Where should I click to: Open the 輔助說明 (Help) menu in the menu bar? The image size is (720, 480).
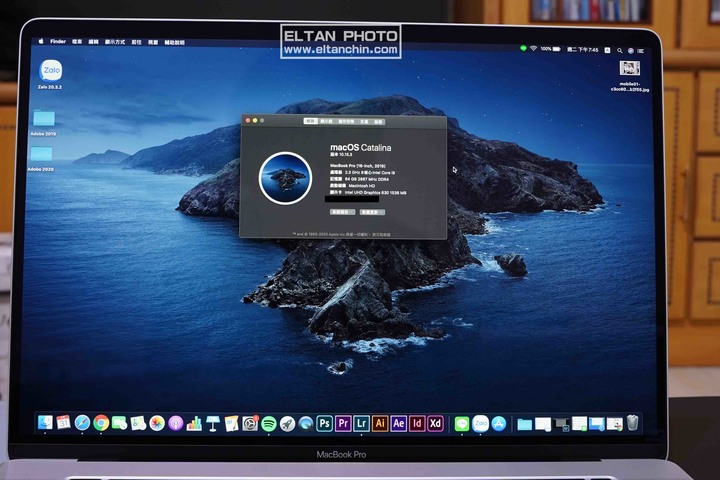coord(174,42)
